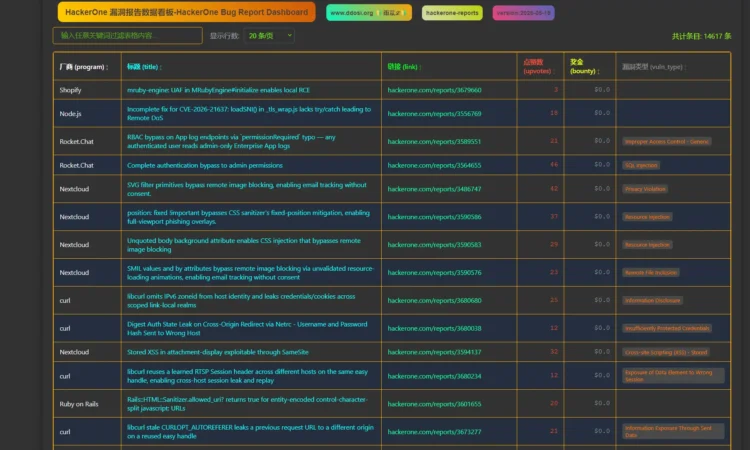Click the Information Exposure Through Sent Data tag
750x450 pixels.
pos(673,431)
